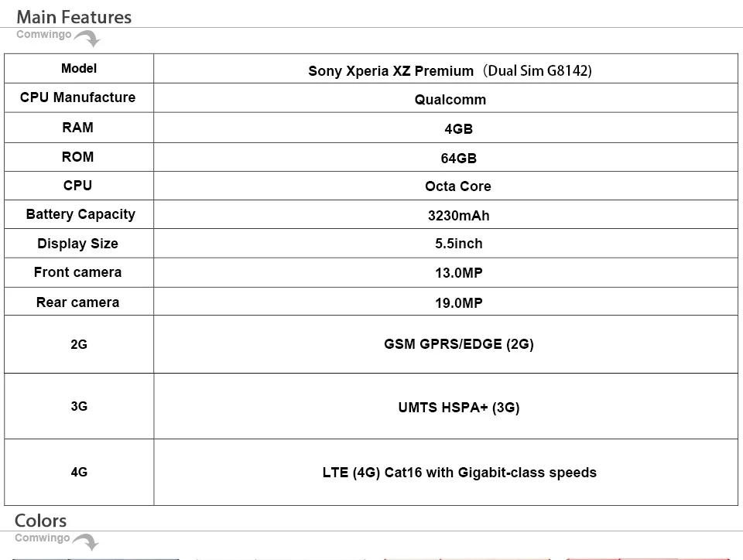Click the LTE (4G) Cat16 speeds text

(459, 473)
